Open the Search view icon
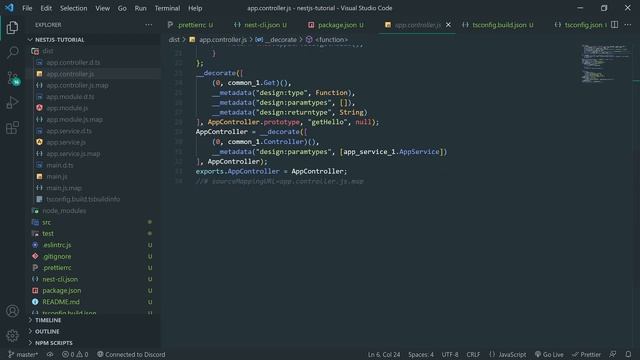 pos(12,52)
